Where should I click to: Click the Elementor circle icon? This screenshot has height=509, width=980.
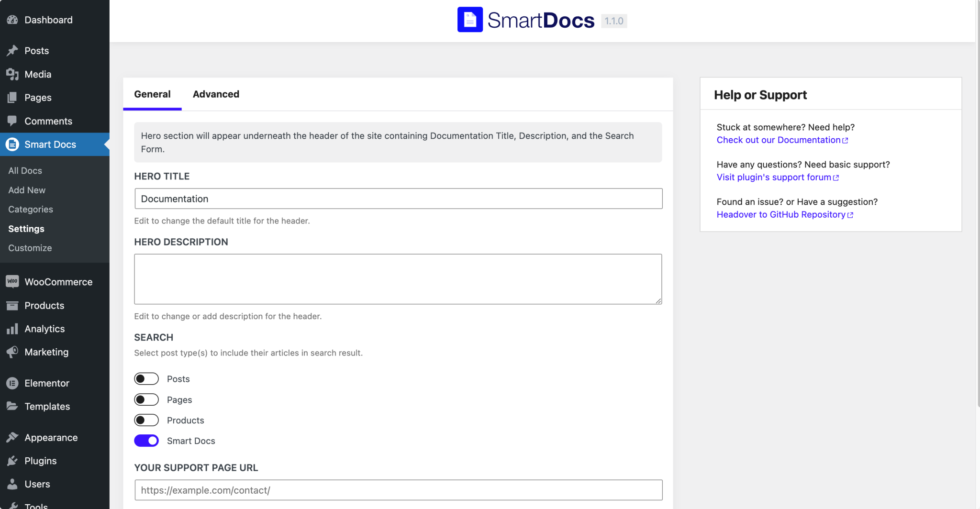tap(12, 383)
